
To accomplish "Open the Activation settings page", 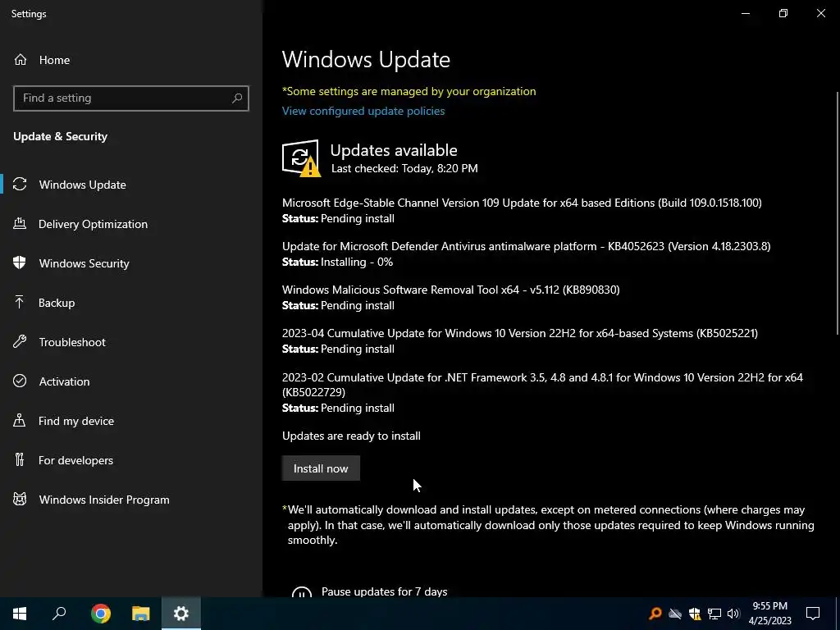I will pyautogui.click(x=131, y=381).
